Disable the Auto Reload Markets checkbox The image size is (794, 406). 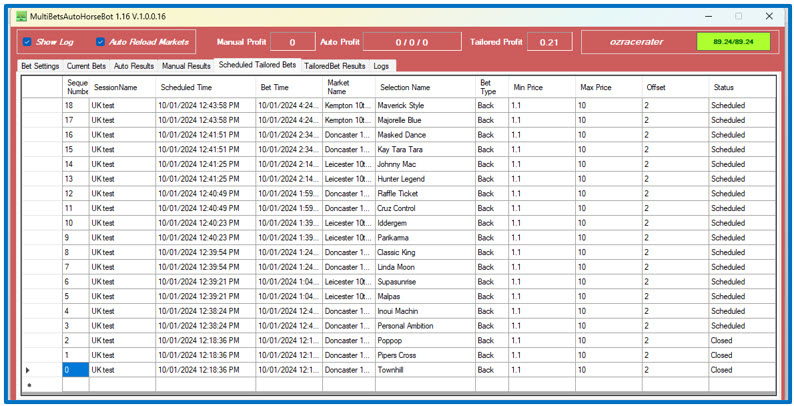[100, 42]
